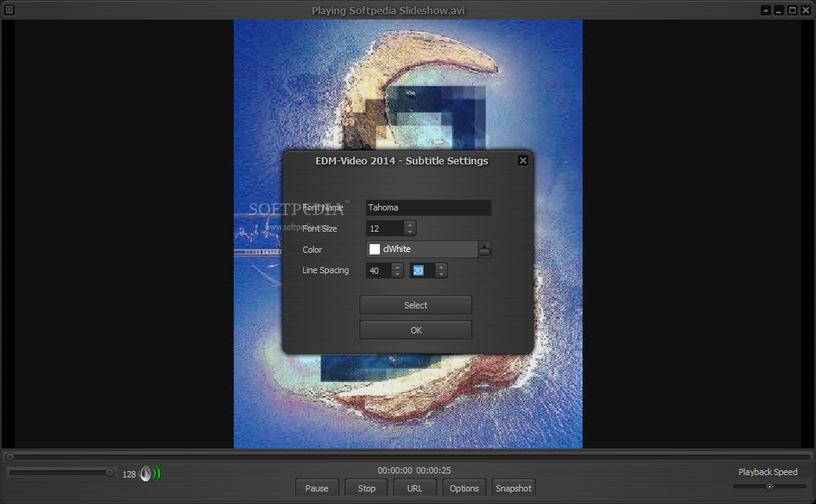
Task: Click the volume slider handle
Action: coord(110,472)
